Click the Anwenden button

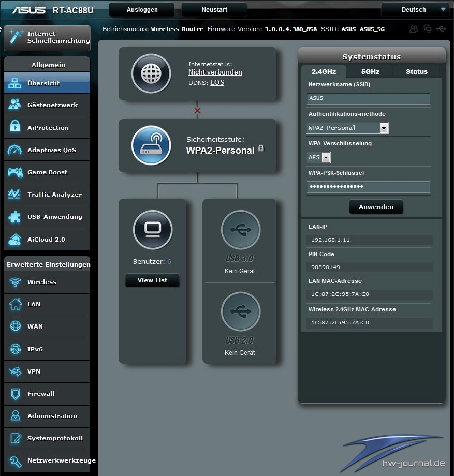tap(376, 207)
